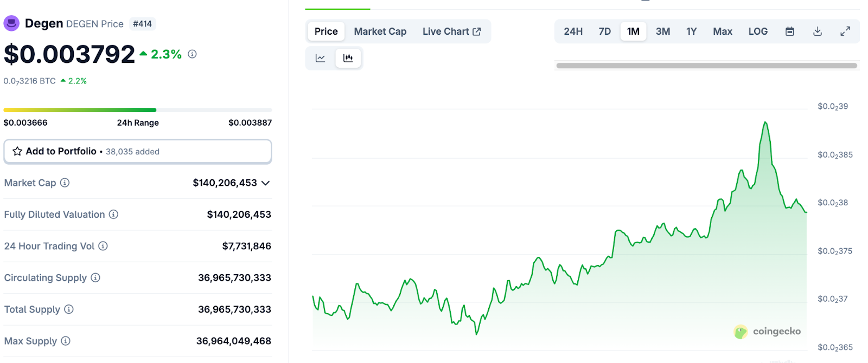Click the $0.0₂38 y-axis label

pyautogui.click(x=833, y=203)
